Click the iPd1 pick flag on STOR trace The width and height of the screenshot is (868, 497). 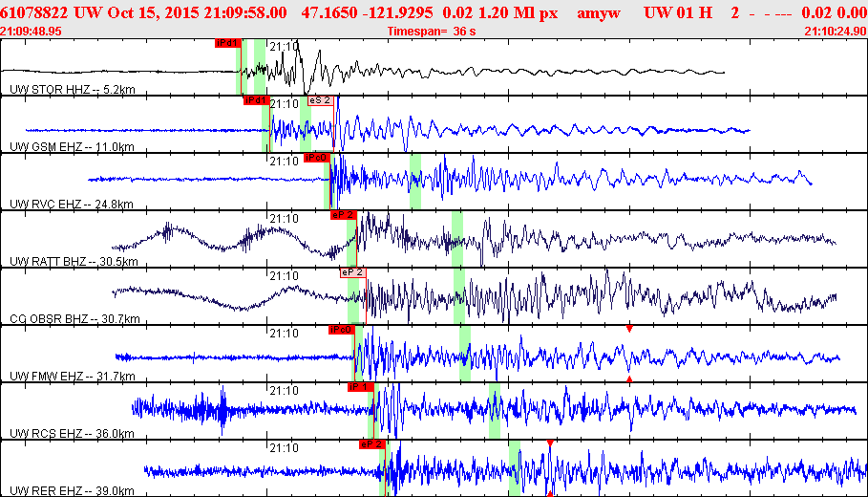[x=227, y=43]
